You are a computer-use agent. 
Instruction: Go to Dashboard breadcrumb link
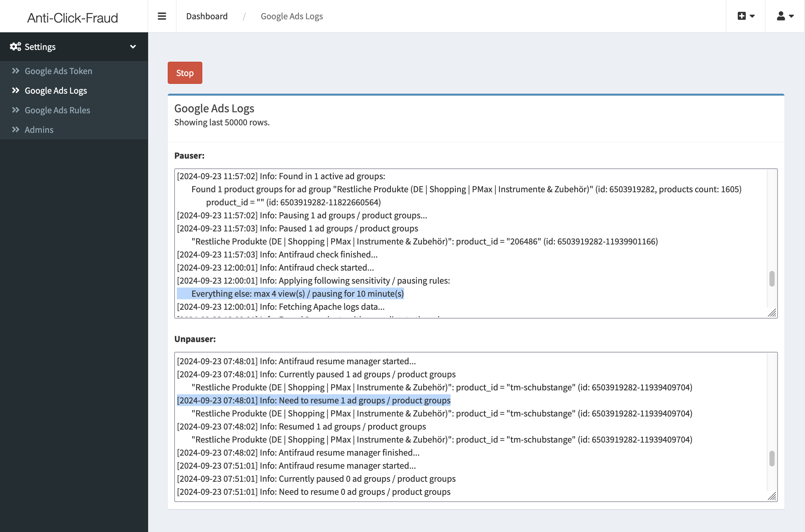[207, 16]
